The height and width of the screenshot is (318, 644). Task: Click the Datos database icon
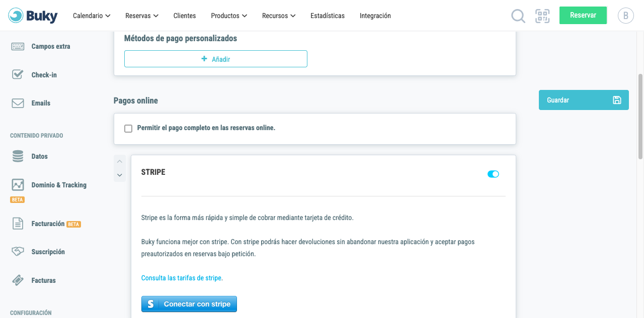pos(18,156)
